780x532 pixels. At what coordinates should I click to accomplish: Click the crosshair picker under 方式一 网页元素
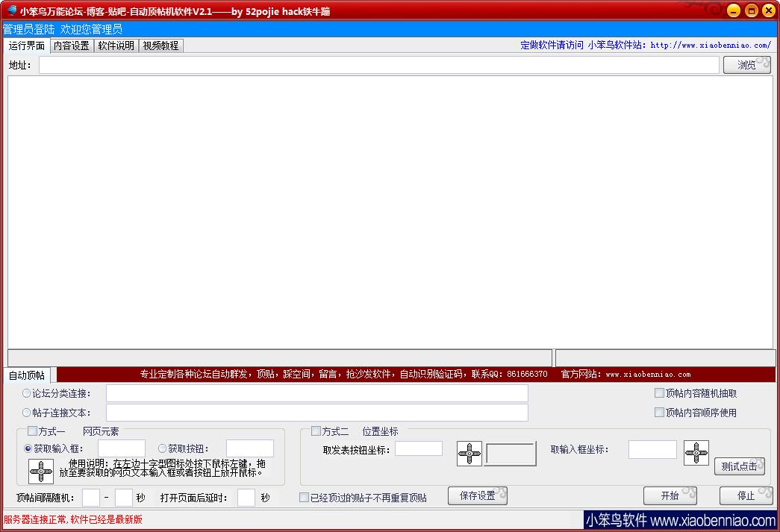(x=41, y=472)
